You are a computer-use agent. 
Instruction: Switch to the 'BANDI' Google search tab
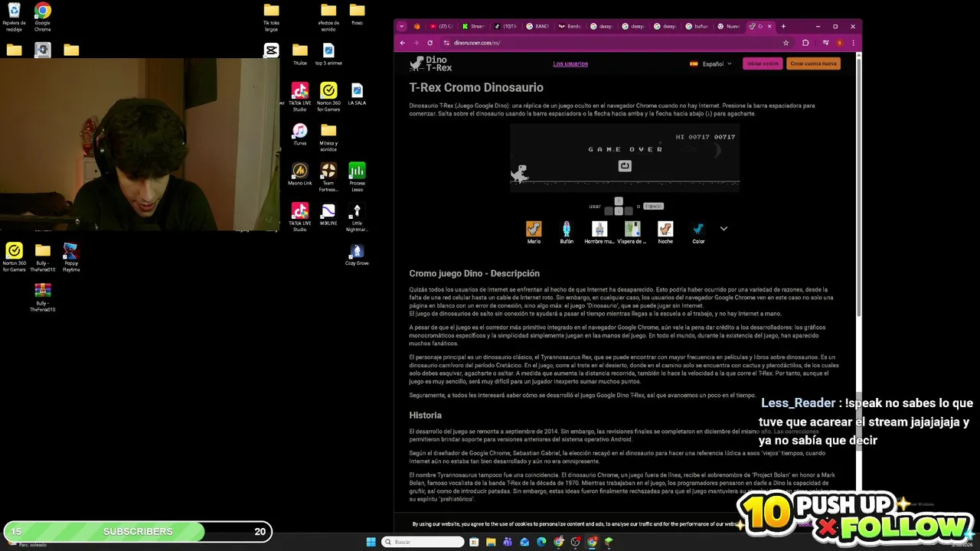click(537, 26)
